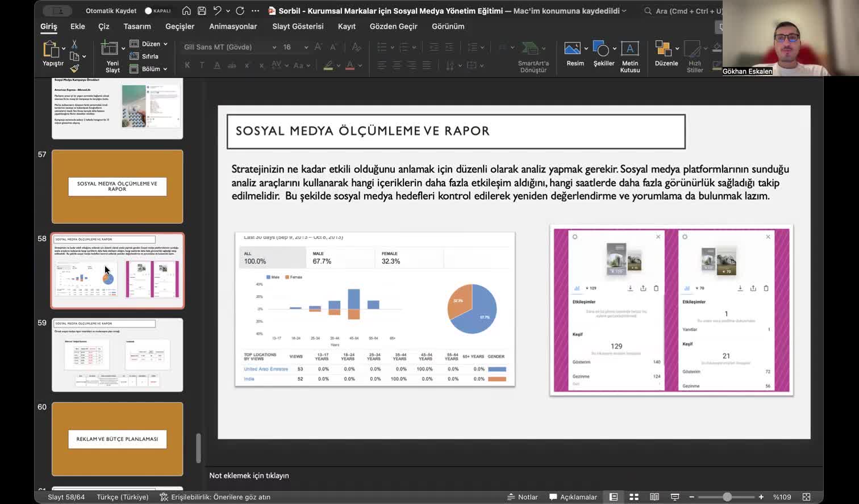859x504 pixels.
Task: Open Yapıştır paste options arrow
Action: [64, 48]
